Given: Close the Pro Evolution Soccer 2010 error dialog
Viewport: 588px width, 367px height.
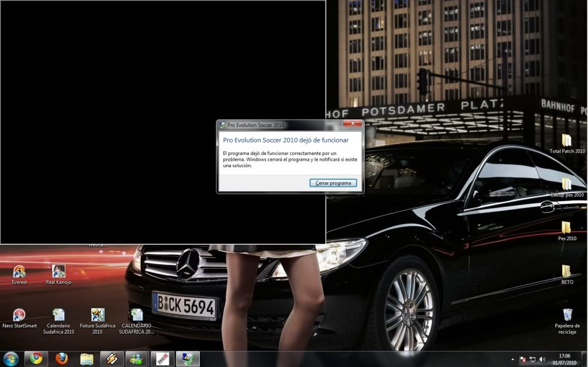Looking at the screenshot, I should [352, 124].
